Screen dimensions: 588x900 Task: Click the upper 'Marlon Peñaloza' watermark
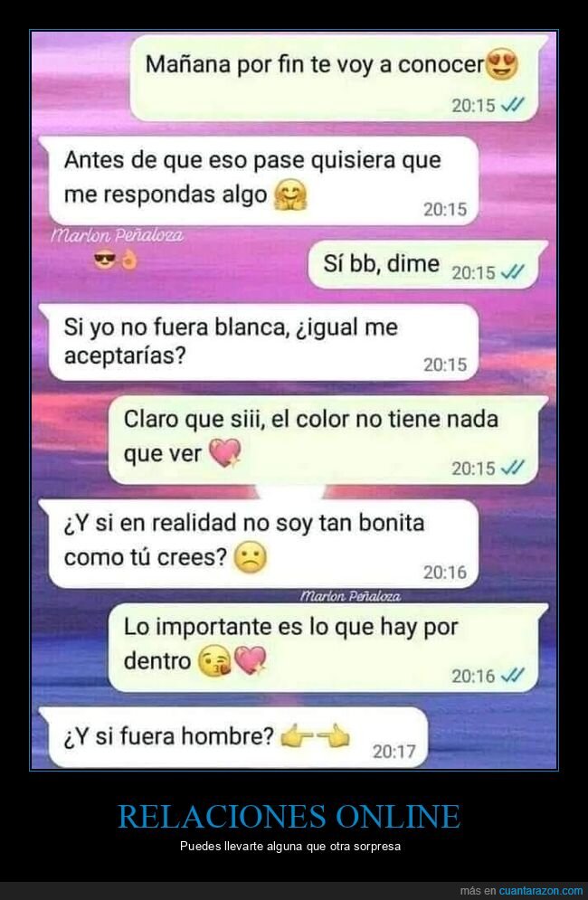click(x=117, y=235)
